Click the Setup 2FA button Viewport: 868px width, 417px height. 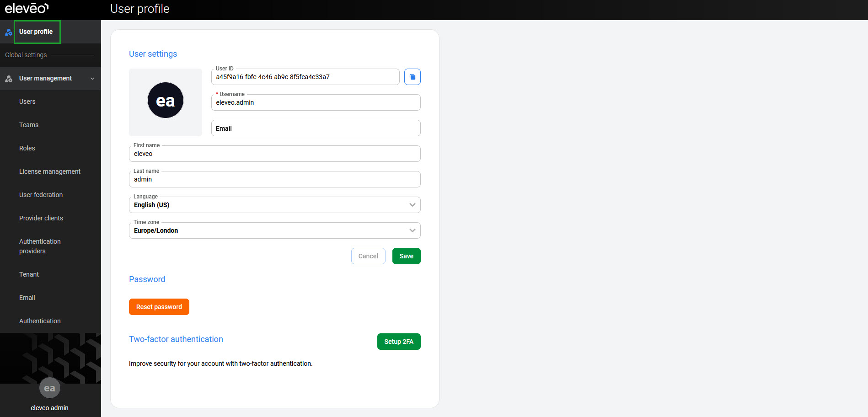pos(399,342)
